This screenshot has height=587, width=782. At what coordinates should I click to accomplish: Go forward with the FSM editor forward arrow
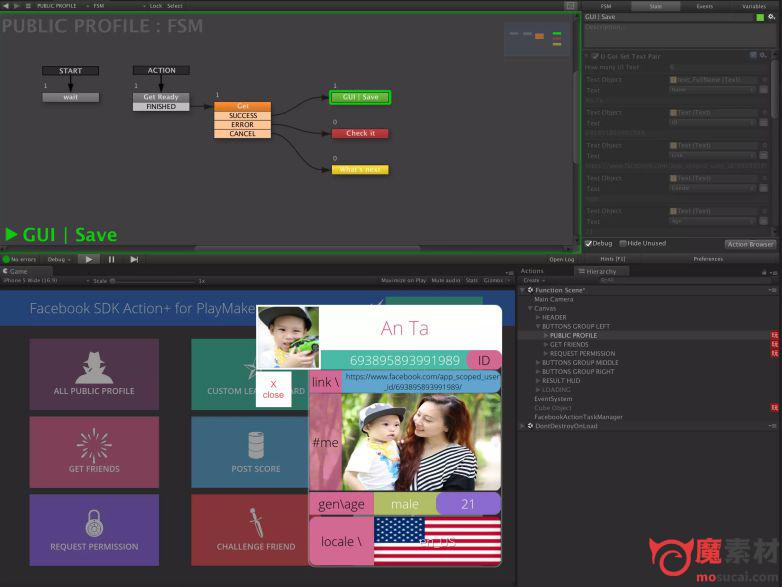[16, 5]
